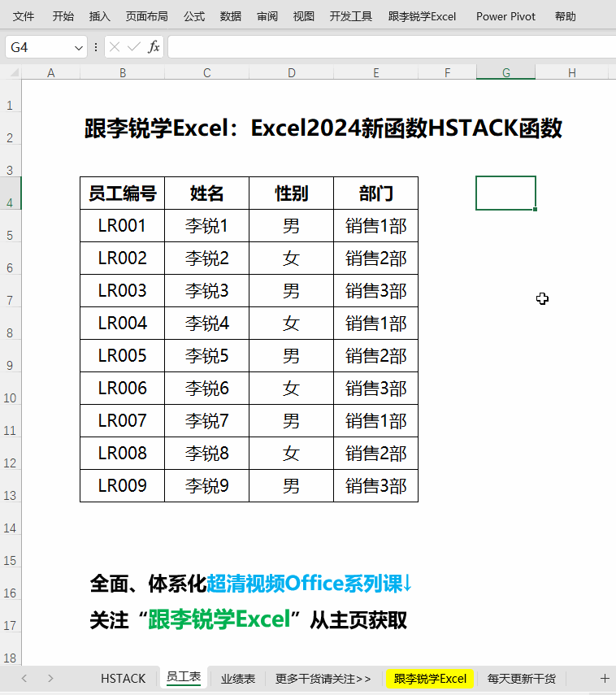Image resolution: width=616 pixels, height=695 pixels.
Task: Switch to the 业绩表 sheet tab
Action: tap(238, 679)
